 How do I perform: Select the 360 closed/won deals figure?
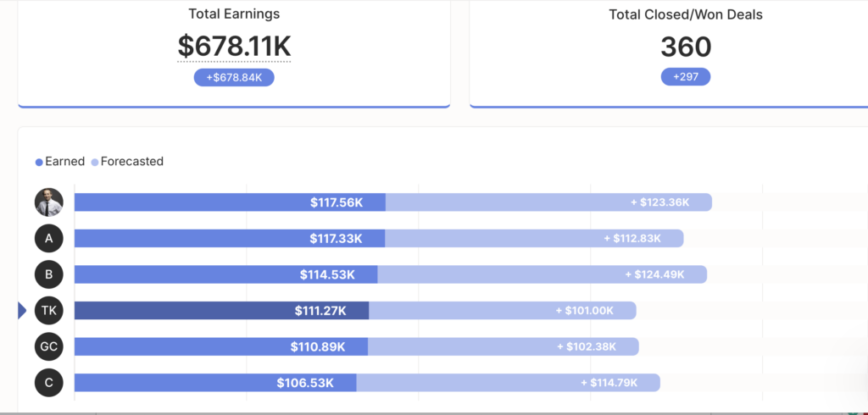point(686,47)
